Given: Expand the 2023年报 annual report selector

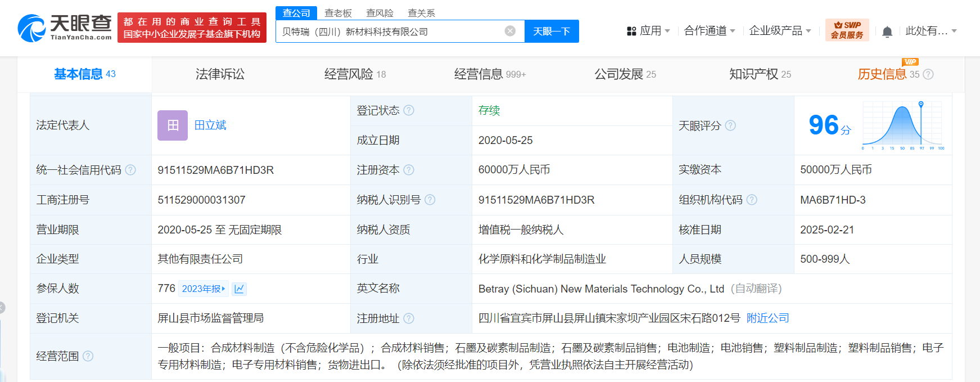Looking at the screenshot, I should click(203, 289).
